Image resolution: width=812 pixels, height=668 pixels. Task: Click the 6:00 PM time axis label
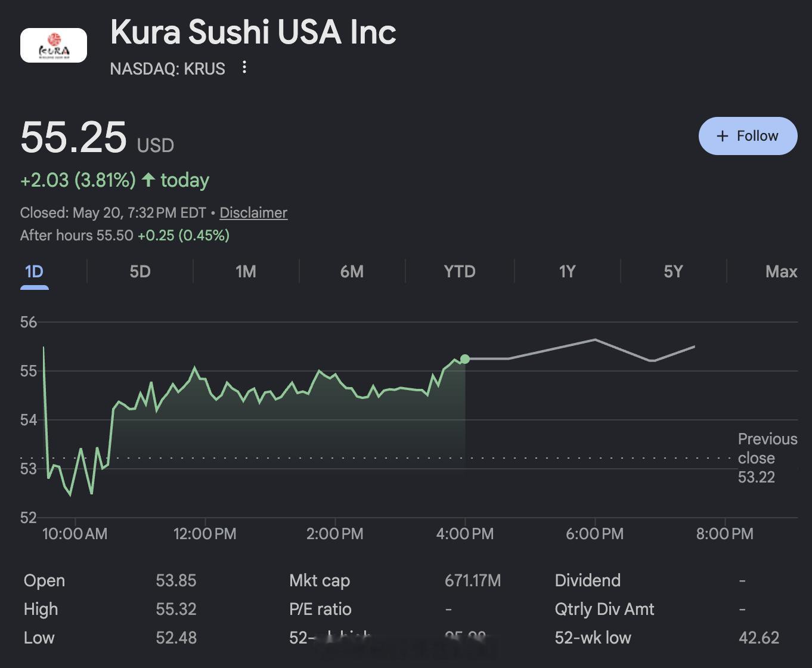tap(595, 534)
